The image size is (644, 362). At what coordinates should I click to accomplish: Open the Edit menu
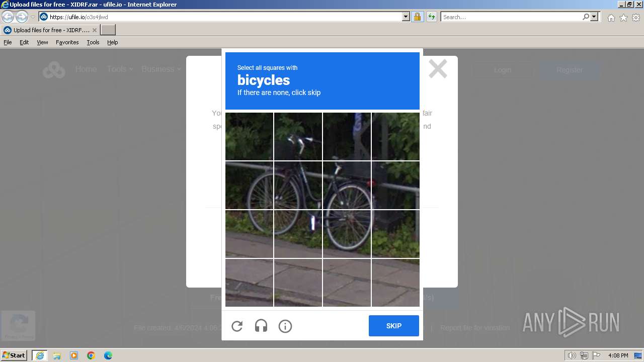[x=24, y=42]
